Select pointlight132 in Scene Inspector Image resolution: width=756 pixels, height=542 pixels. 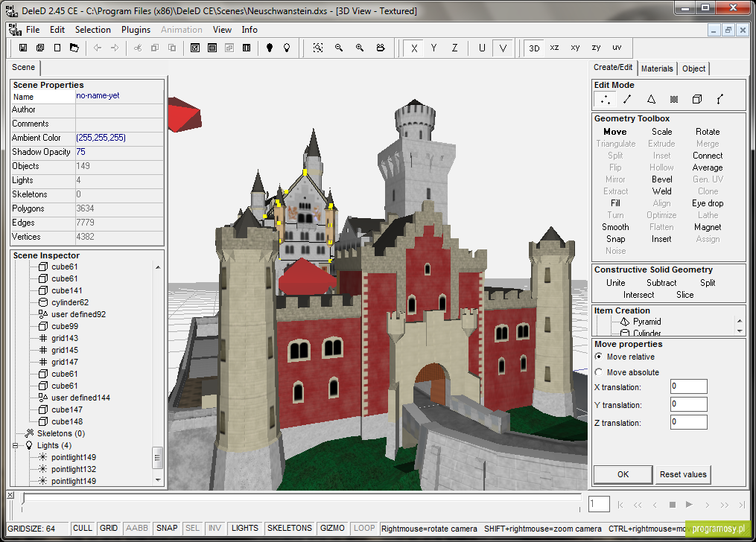pos(74,469)
